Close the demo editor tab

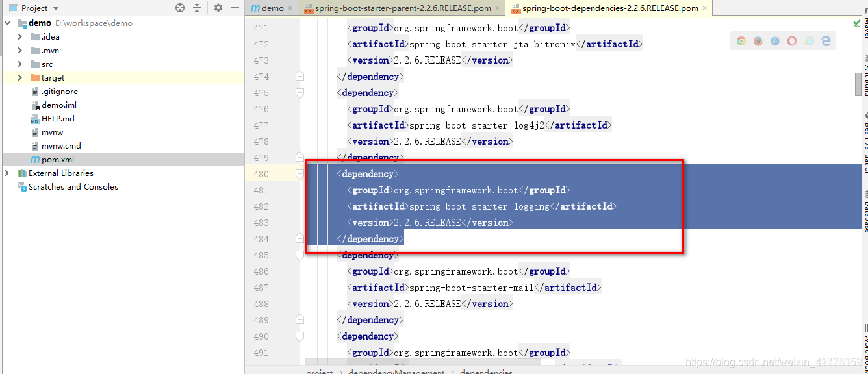[290, 8]
